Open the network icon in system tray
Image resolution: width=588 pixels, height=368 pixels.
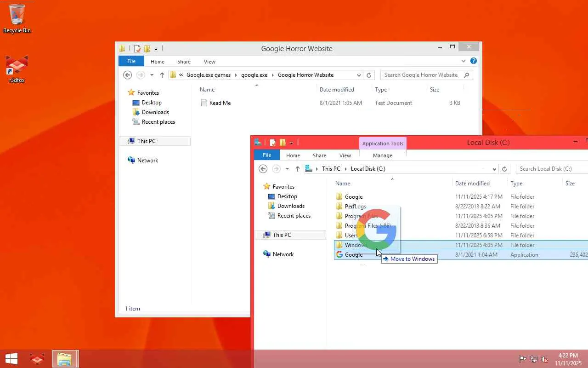534,359
